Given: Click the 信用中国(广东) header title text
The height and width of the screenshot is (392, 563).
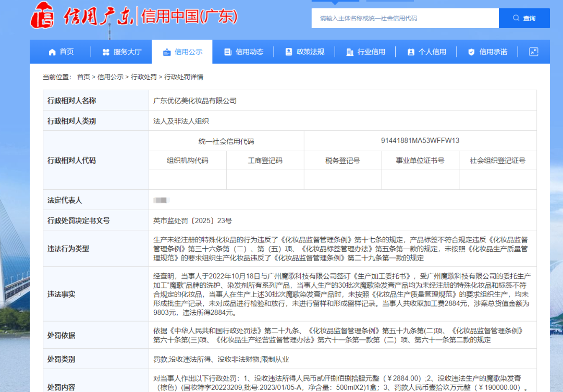Looking at the screenshot, I should [x=189, y=17].
